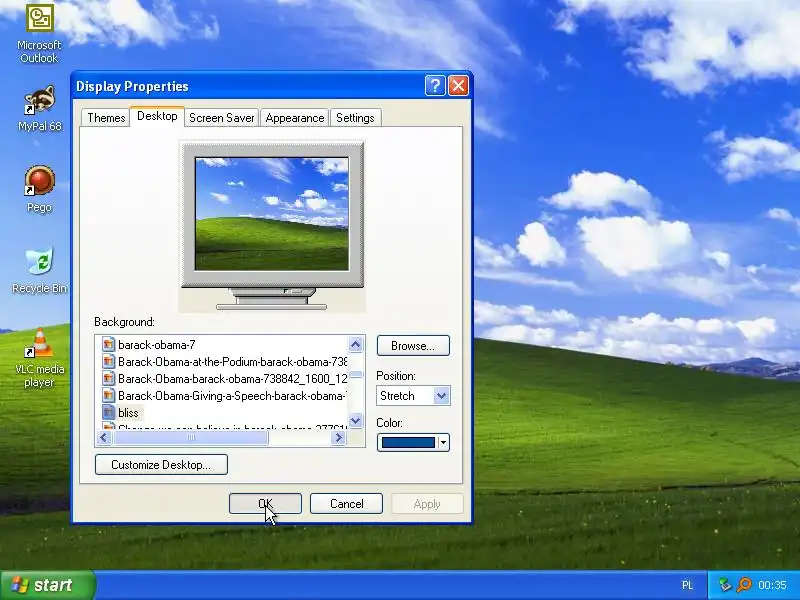Select the VLC media player shortcut

pos(39,358)
